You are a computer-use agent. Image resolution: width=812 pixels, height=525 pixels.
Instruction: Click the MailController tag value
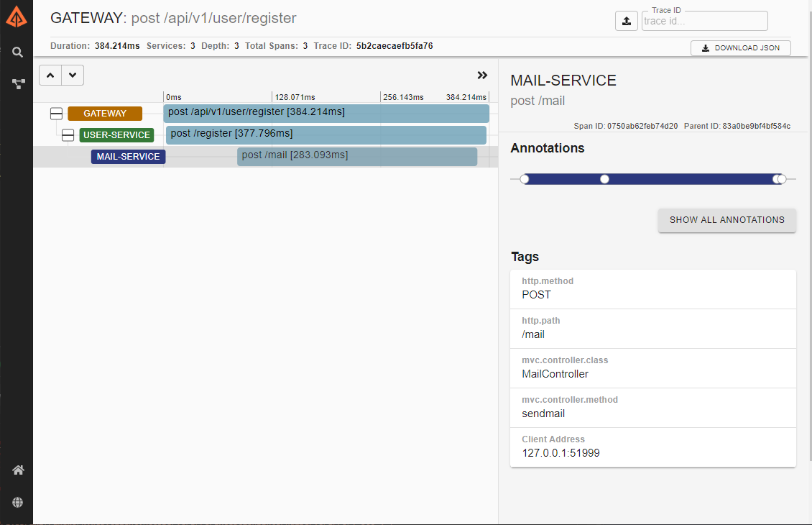pyautogui.click(x=555, y=374)
